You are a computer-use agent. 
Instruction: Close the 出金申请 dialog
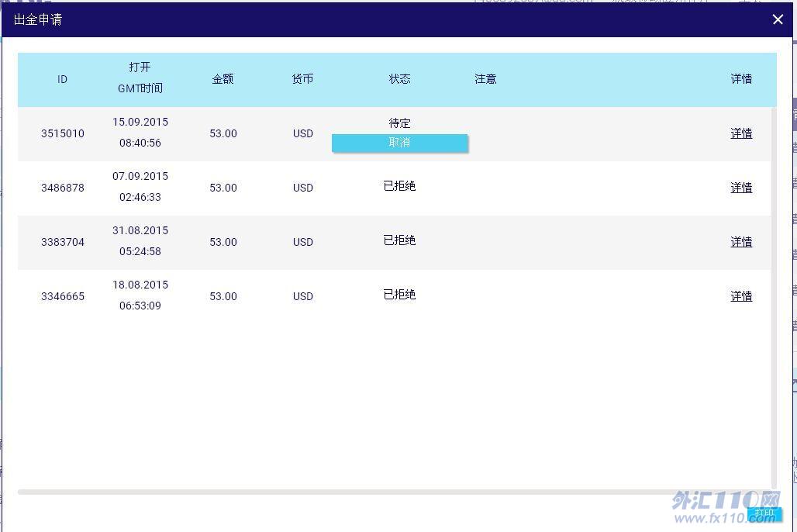coord(778,19)
